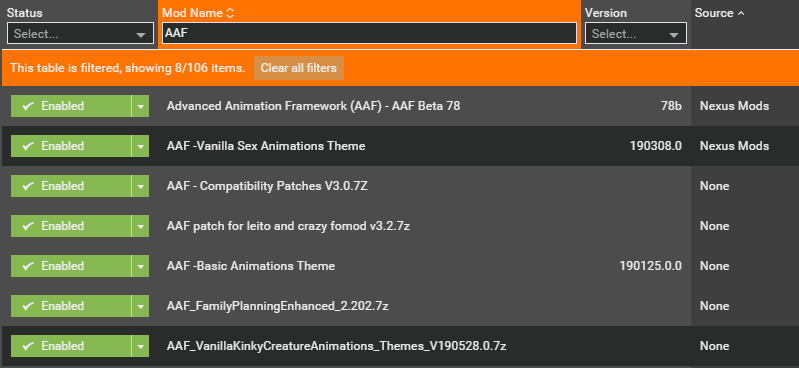This screenshot has width=799, height=368.
Task: Toggle Enabled for AAF_FamilyPlanningEnhanced_2.202.7z
Action: pyautogui.click(x=71, y=306)
